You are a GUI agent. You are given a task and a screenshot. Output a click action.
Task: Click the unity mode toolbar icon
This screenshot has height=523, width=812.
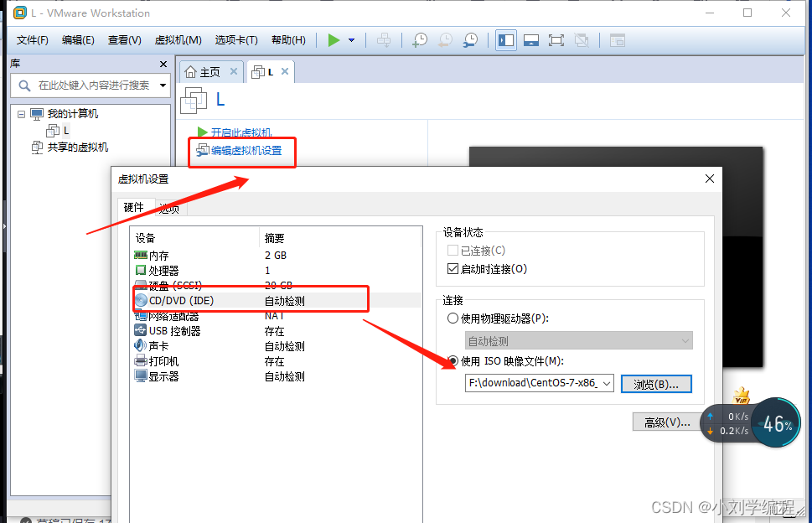582,40
